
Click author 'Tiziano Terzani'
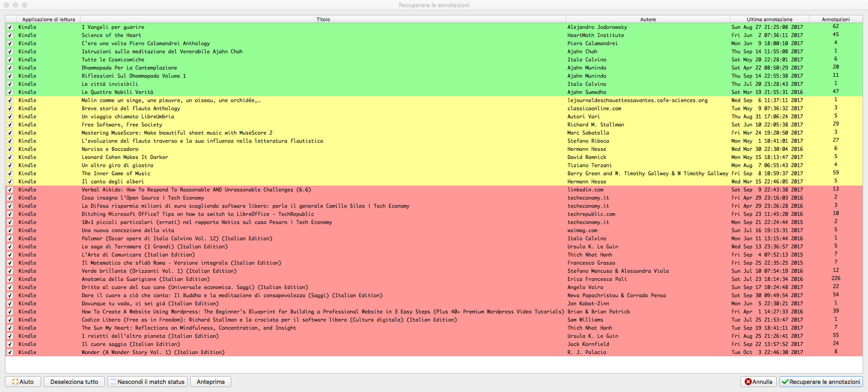590,165
